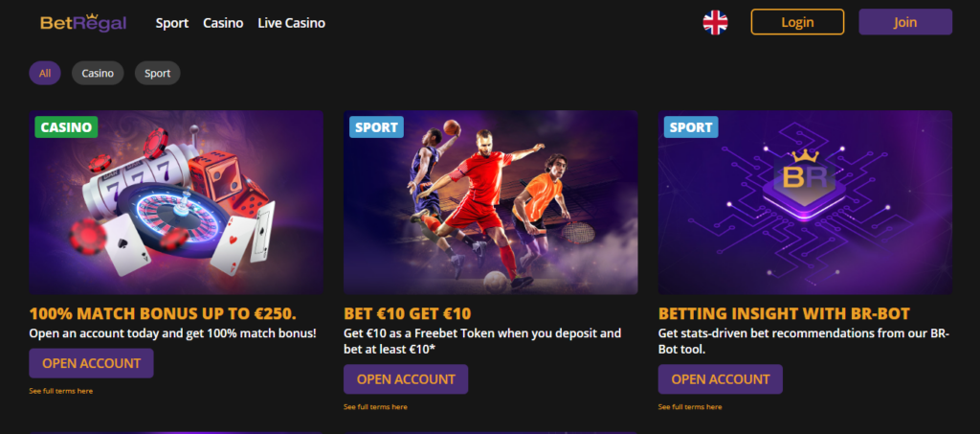
Task: Open the athletes sport promo image
Action: coord(491,202)
